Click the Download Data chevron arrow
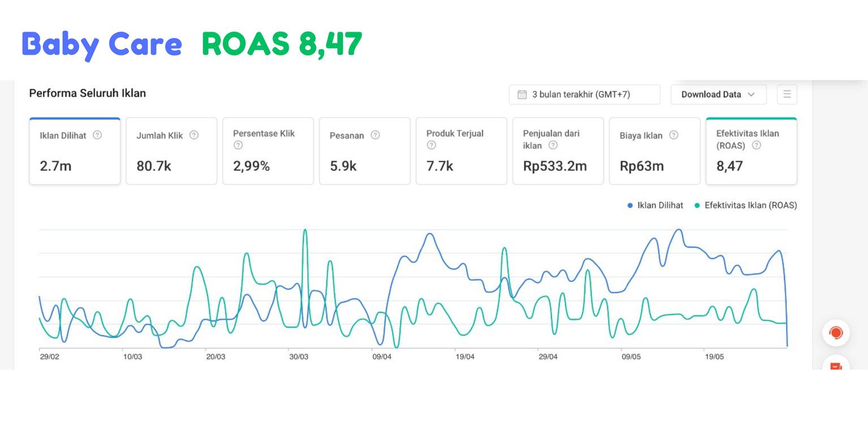Screen dimensions: 868x434 click(751, 94)
